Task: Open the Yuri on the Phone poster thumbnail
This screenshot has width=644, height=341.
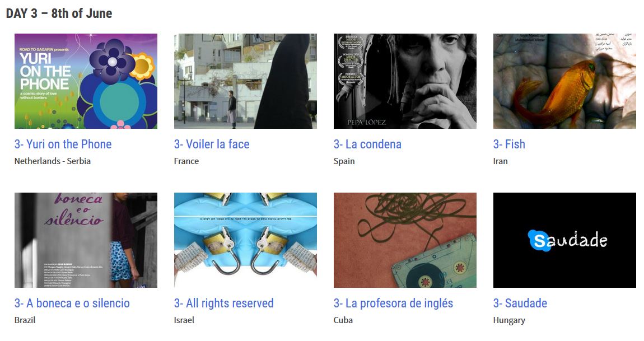Action: click(x=86, y=81)
